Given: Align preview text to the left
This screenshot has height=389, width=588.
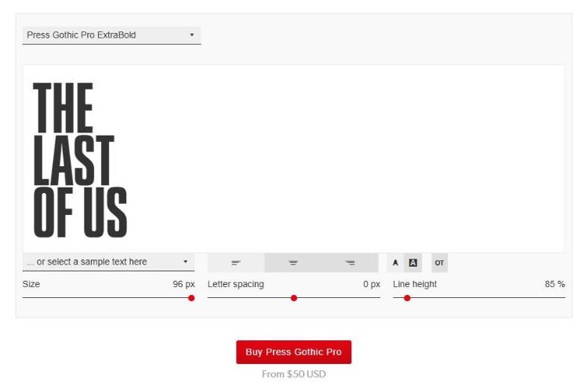Looking at the screenshot, I should (x=236, y=263).
